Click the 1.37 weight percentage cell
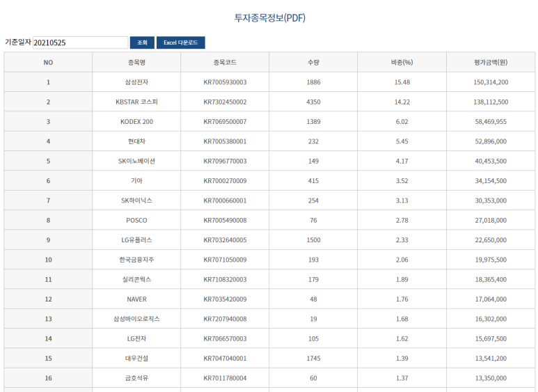 pyautogui.click(x=402, y=378)
